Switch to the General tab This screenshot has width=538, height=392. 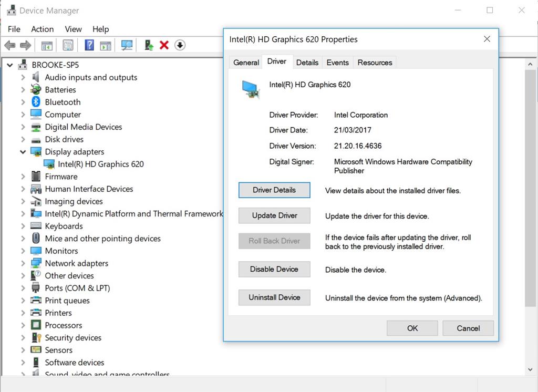click(246, 63)
